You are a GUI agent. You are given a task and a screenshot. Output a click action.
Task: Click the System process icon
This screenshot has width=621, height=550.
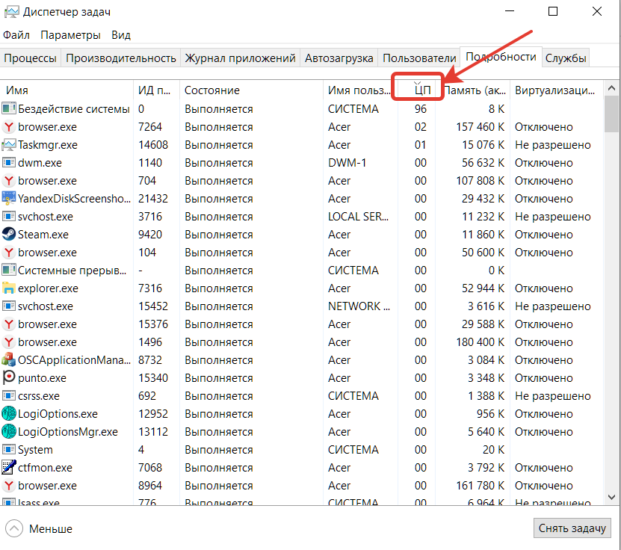pos(9,449)
